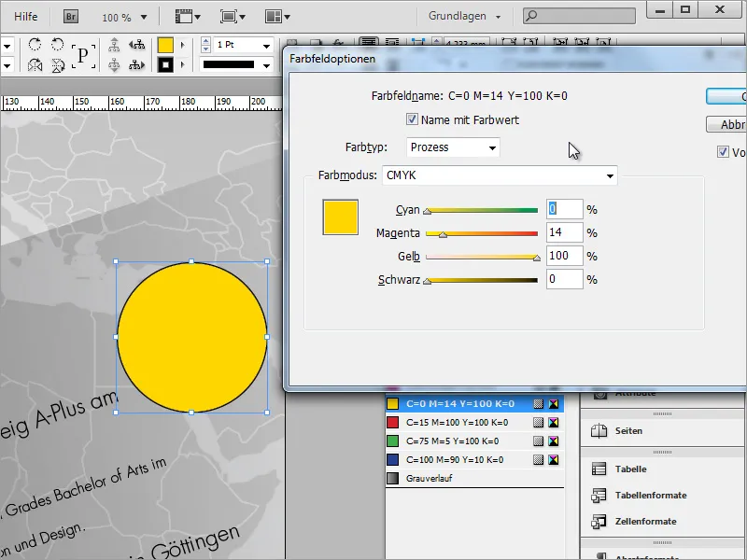Viewport: 747px width, 560px height.
Task: Click the Abbrechen button in the dialog
Action: (726, 124)
